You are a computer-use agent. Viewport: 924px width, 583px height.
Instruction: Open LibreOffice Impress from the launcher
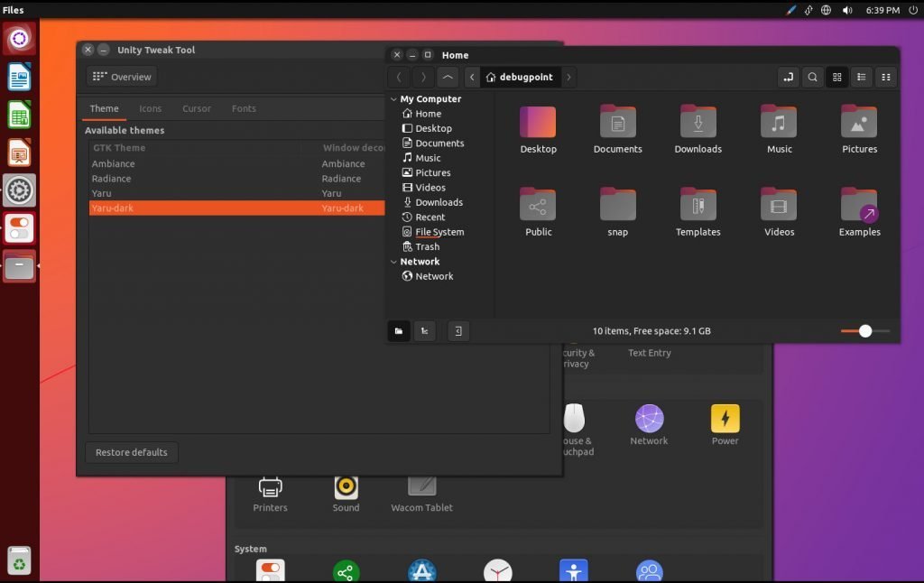pyautogui.click(x=20, y=153)
